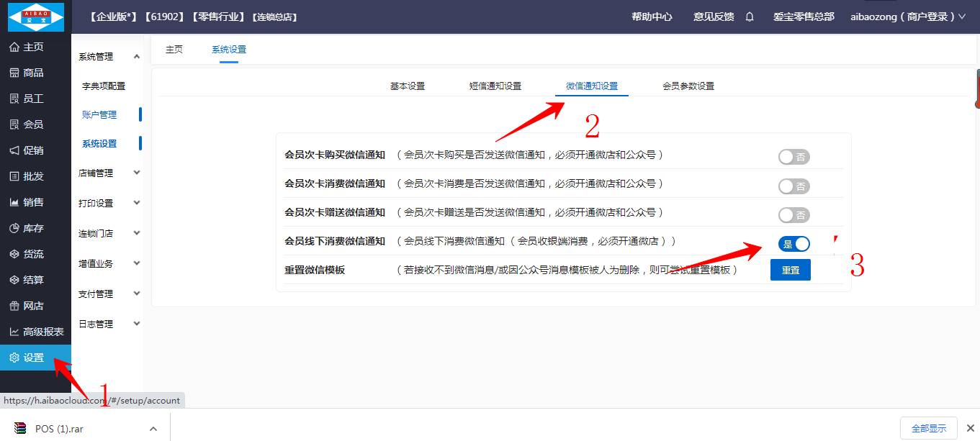Toggle 会员次卡购买微信通知 switch

point(794,157)
